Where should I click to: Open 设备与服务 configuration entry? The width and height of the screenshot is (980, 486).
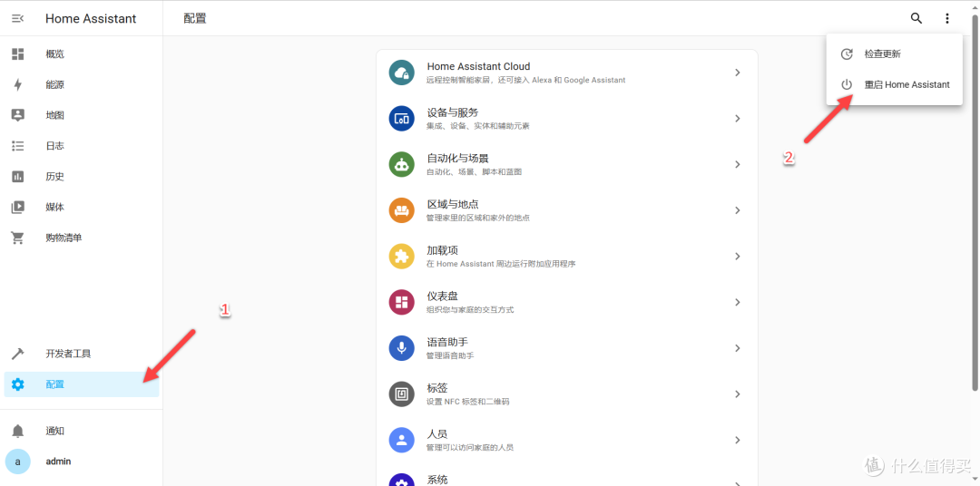[567, 119]
